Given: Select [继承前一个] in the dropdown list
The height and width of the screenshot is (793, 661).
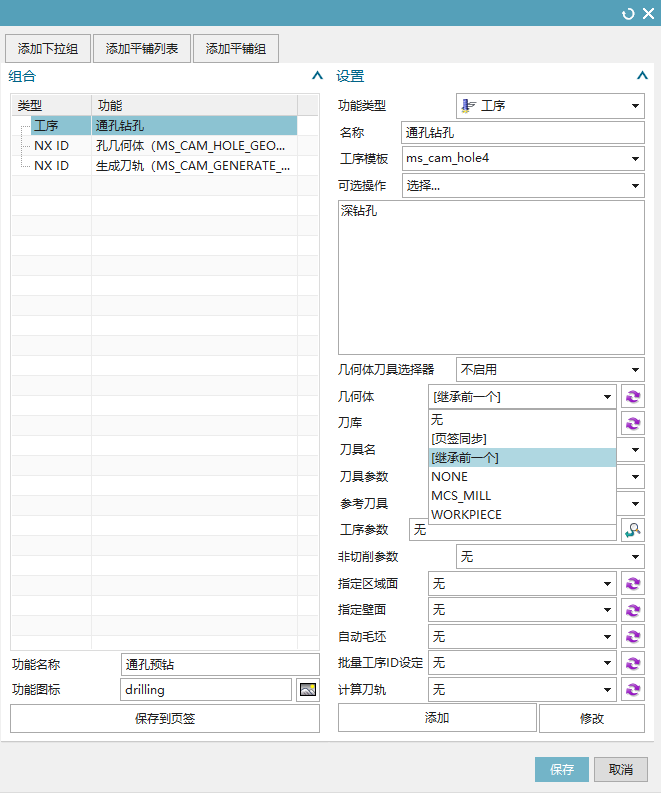Looking at the screenshot, I should pos(522,458).
